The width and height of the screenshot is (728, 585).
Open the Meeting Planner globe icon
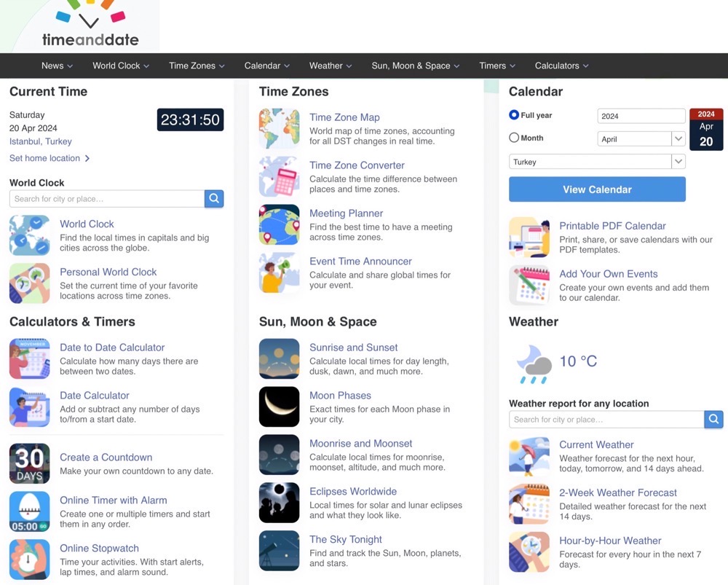click(x=279, y=225)
